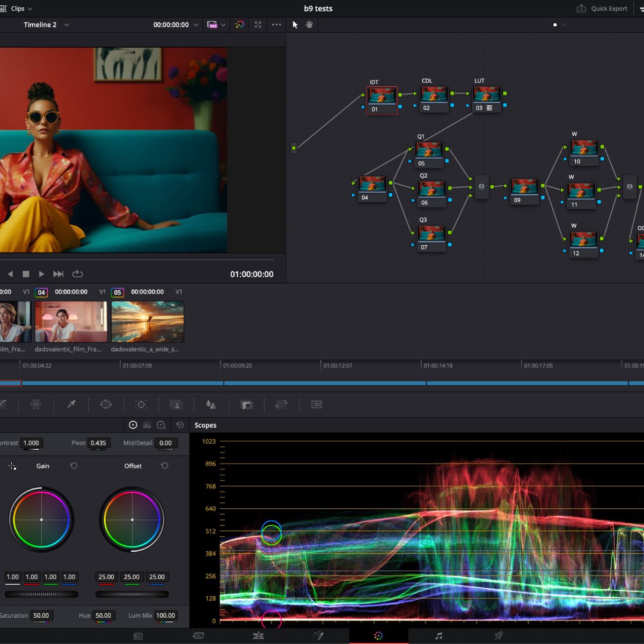
Task: Switch to the Edit page
Action: 258,636
